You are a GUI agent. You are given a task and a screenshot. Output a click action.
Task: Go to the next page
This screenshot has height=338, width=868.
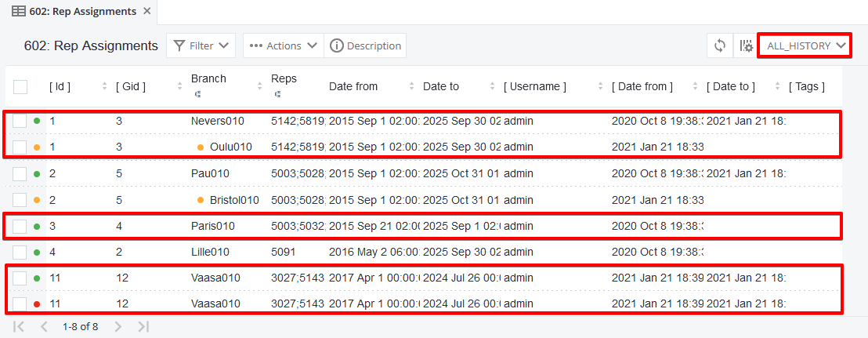(118, 326)
